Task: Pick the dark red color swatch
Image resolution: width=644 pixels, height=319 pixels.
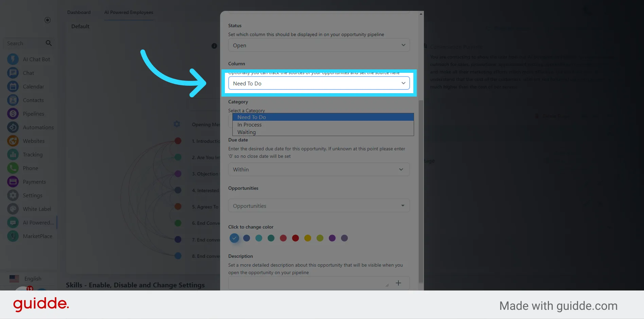Action: coord(296,238)
